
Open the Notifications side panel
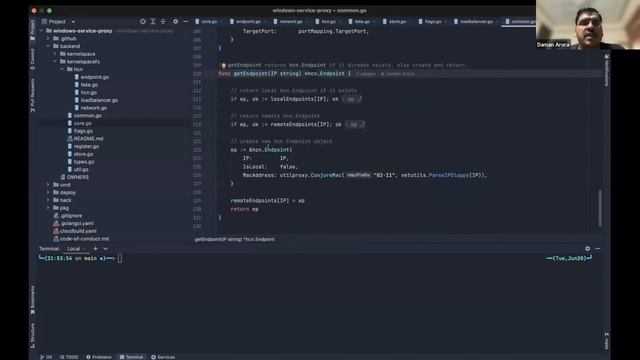607,70
